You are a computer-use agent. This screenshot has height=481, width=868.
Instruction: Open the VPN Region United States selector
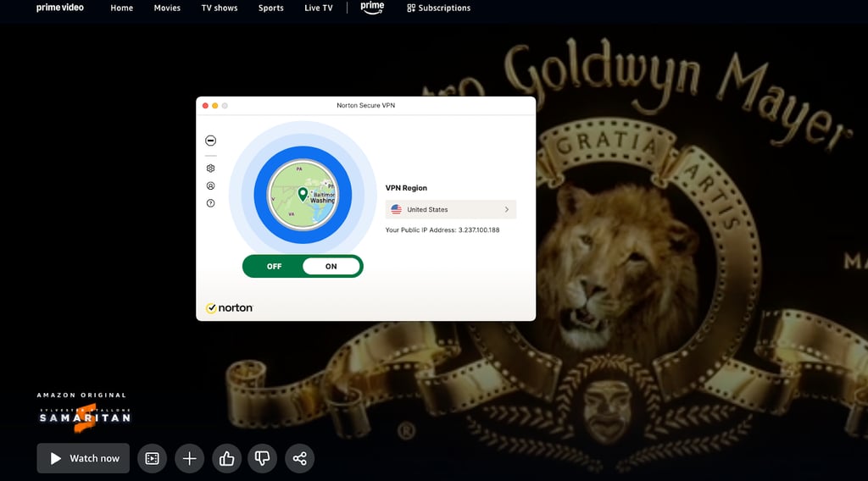(451, 209)
